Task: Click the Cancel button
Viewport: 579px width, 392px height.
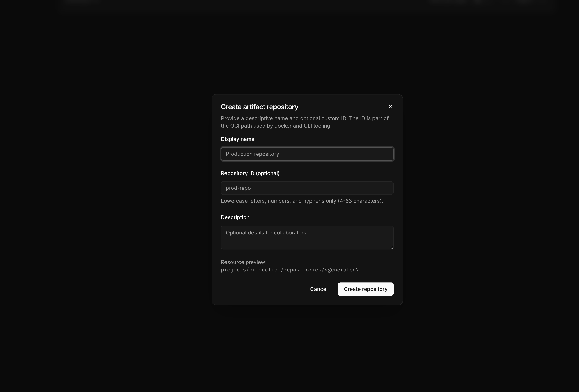Action: [319, 289]
